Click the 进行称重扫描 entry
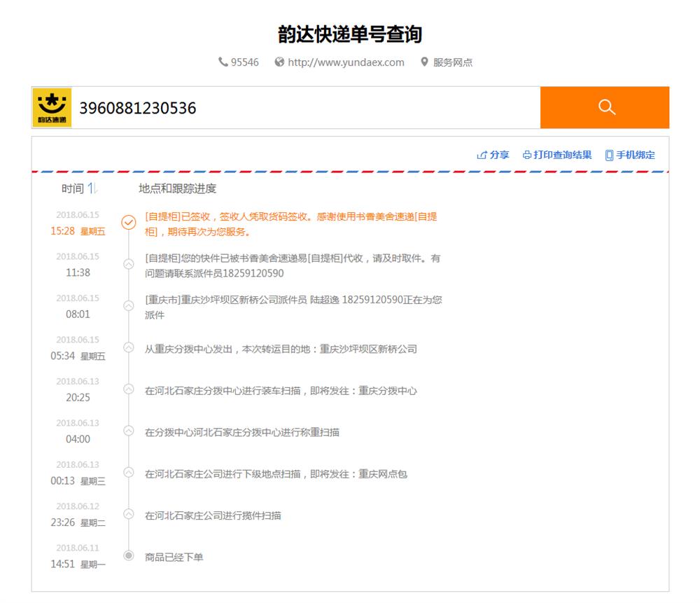Image resolution: width=700 pixels, height=603 pixels. 242,432
